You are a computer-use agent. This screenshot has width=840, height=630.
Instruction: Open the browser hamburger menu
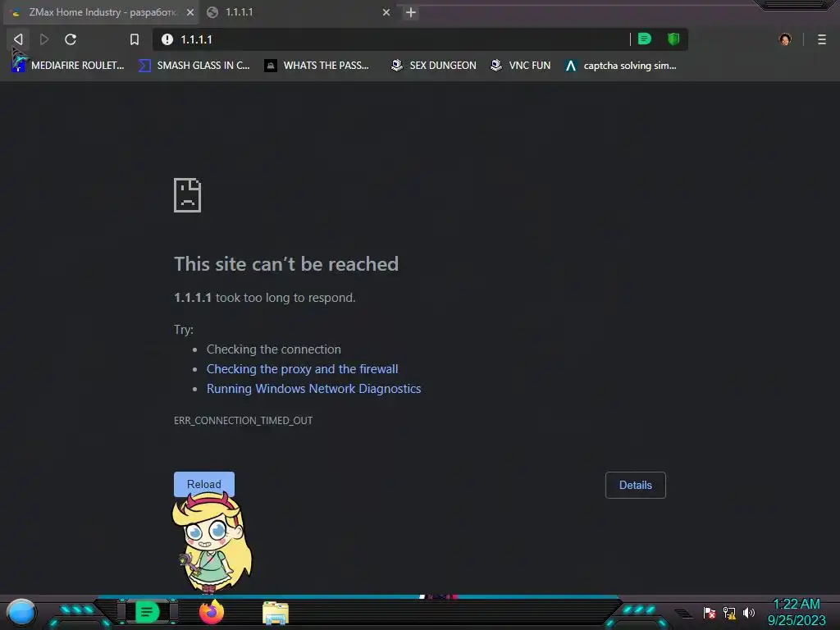pos(822,39)
